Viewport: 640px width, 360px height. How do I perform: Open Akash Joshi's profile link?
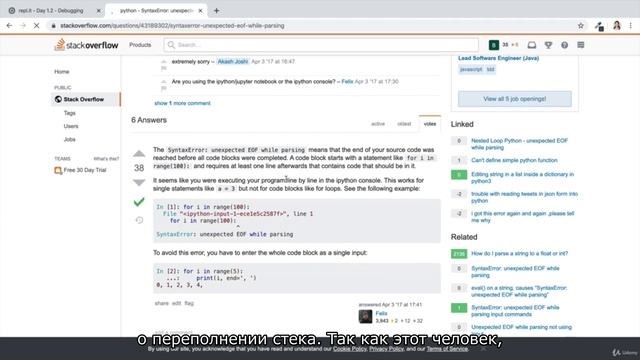tap(233, 62)
